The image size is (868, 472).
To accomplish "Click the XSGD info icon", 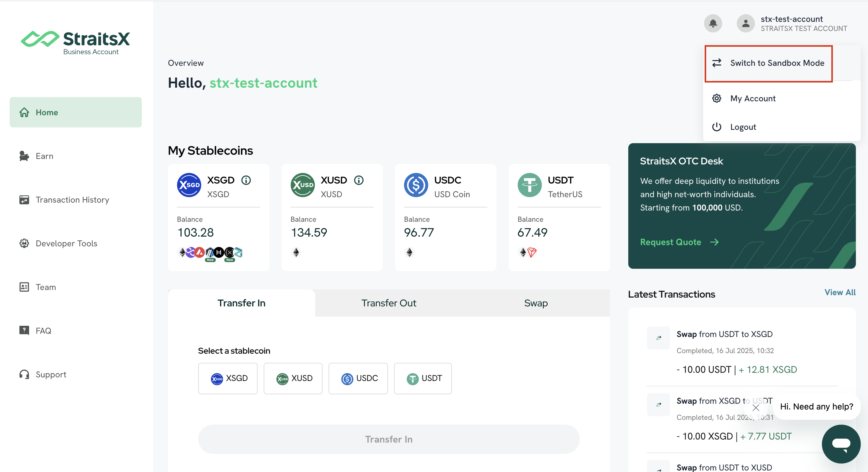I will coord(246,180).
